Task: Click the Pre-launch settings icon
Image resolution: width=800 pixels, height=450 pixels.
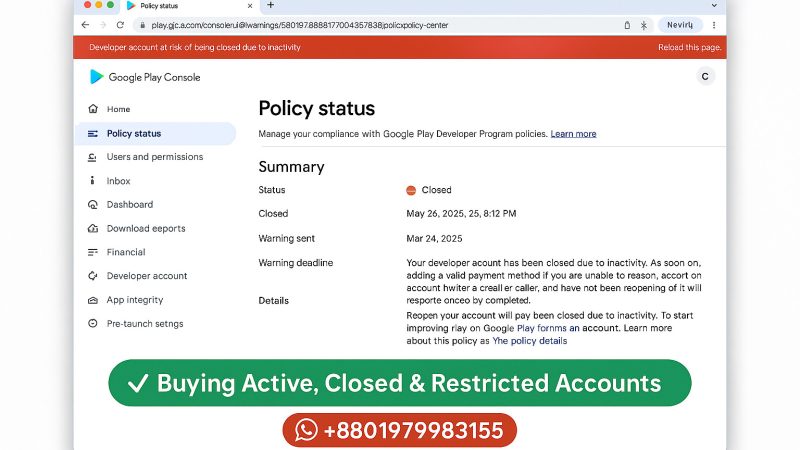Action: pos(93,323)
